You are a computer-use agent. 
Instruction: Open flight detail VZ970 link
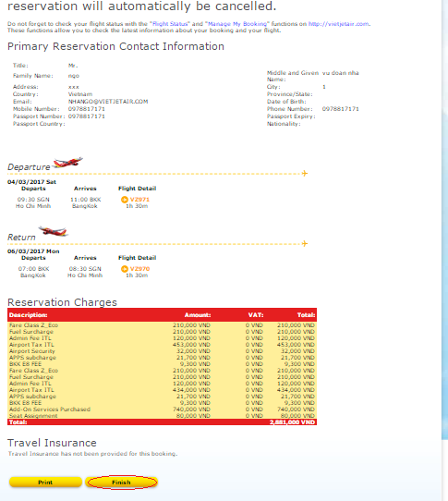(139, 269)
